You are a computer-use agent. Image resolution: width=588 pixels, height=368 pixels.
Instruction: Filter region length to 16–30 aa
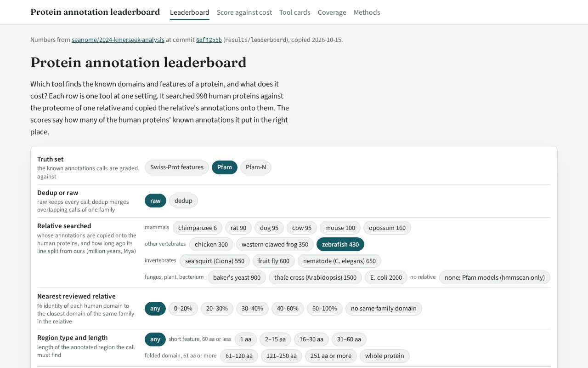click(311, 339)
